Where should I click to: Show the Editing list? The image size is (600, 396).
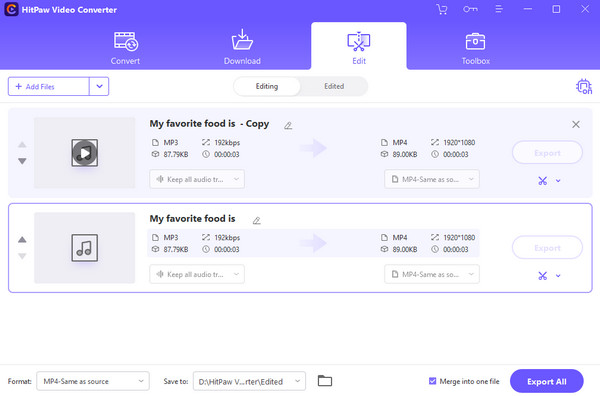pyautogui.click(x=267, y=86)
